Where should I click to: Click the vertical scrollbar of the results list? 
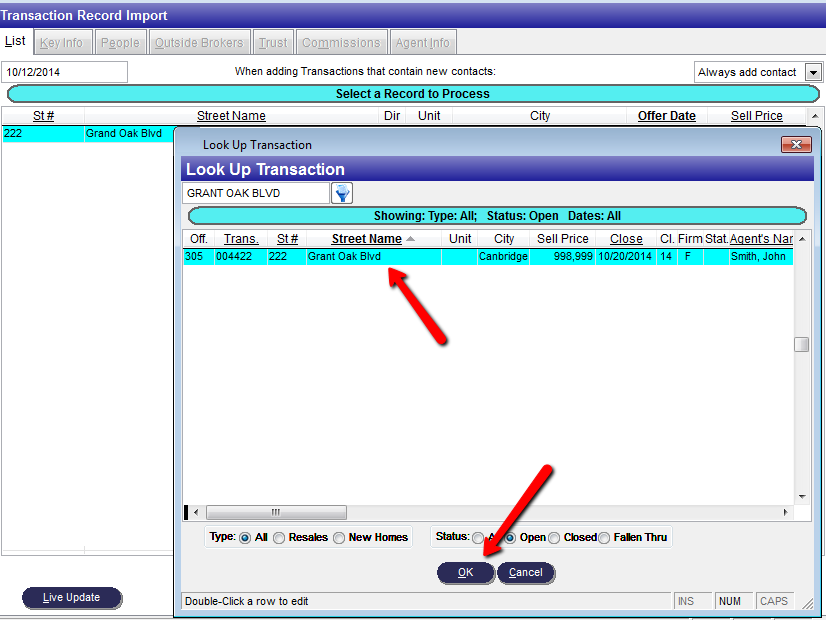(801, 344)
